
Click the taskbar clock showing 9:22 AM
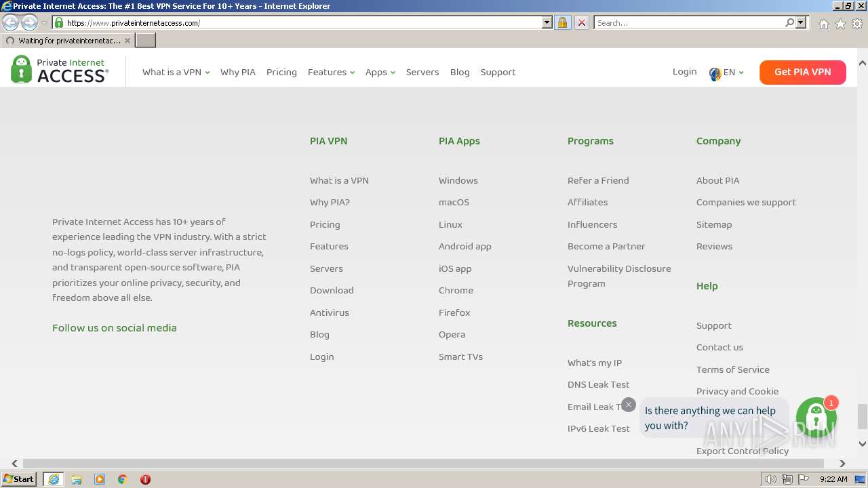pos(833,479)
